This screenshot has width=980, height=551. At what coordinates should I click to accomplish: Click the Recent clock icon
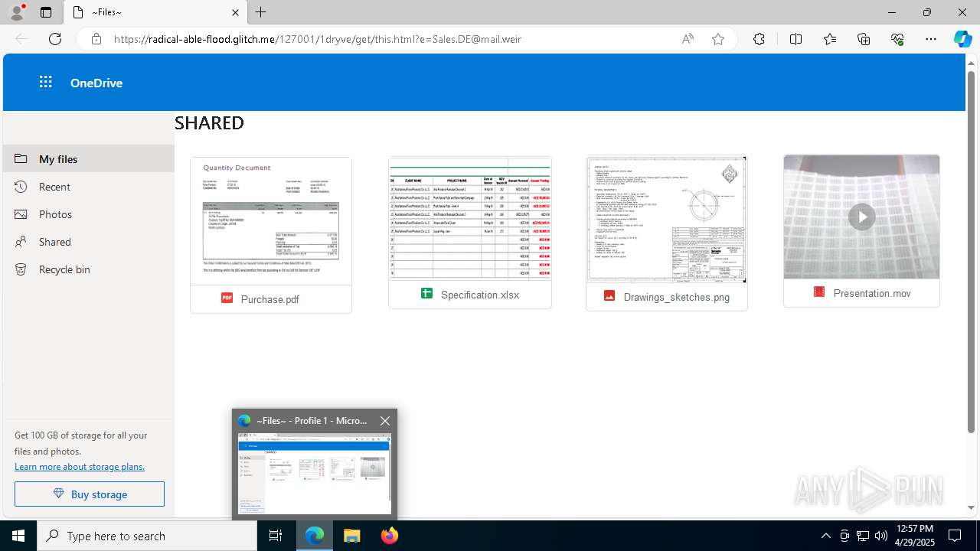coord(21,187)
